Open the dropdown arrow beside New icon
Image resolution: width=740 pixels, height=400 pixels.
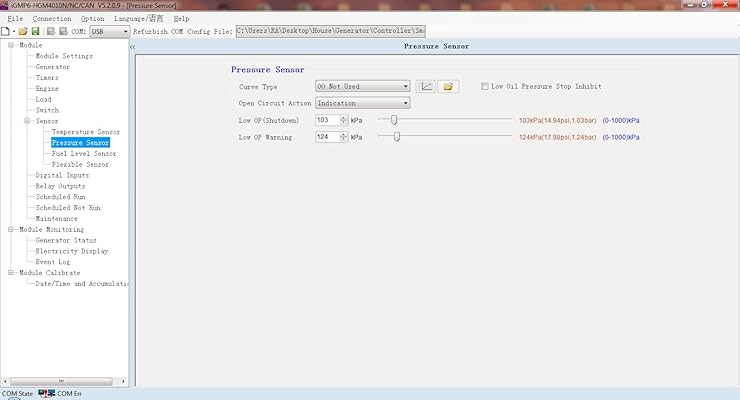point(14,32)
